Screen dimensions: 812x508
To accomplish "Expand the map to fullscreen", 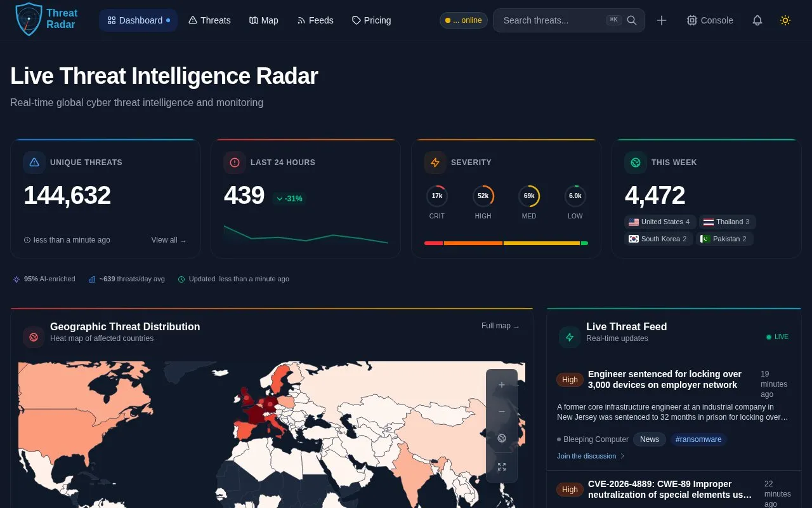I will [502, 467].
